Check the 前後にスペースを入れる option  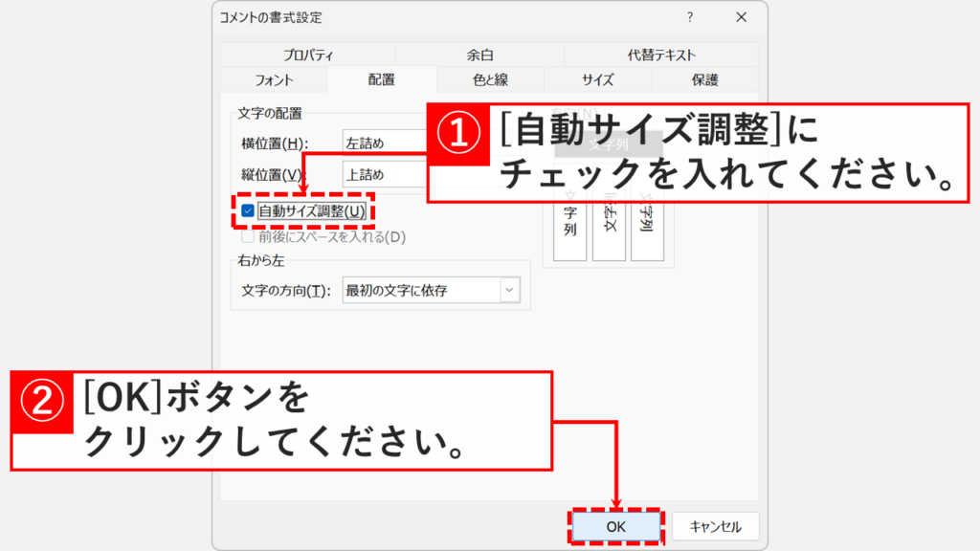click(248, 237)
